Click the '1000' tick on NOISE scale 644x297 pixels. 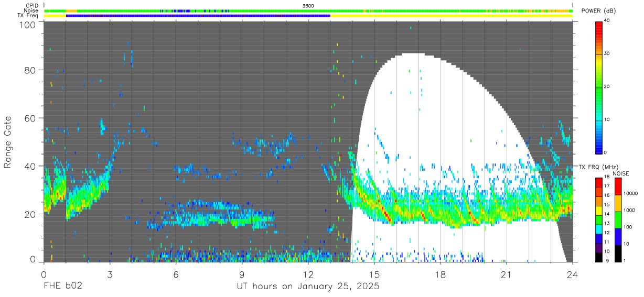(630, 211)
